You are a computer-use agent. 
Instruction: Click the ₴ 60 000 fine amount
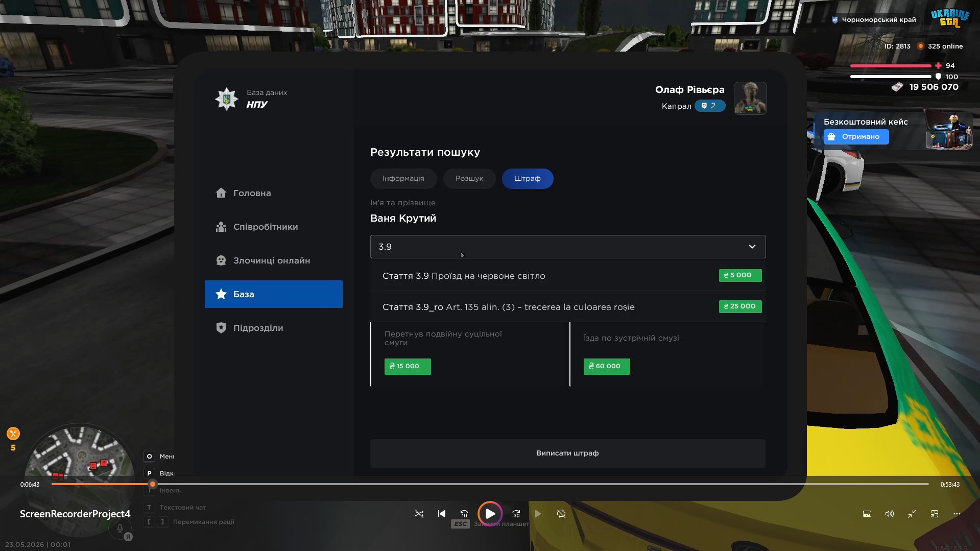tap(607, 367)
